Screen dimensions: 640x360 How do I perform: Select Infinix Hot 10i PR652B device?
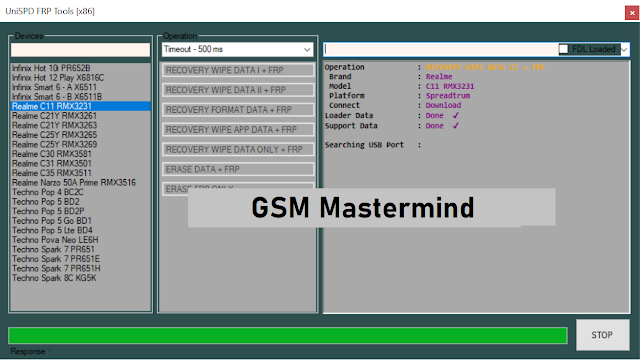tap(80, 68)
